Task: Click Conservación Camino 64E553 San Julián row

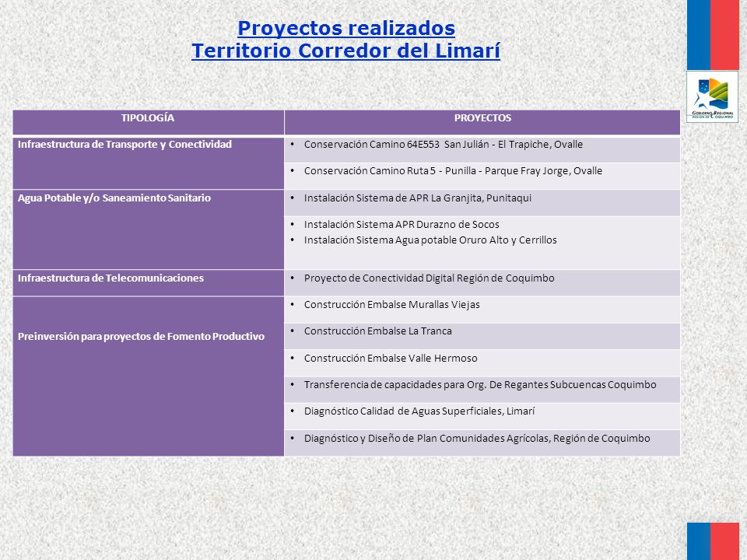Action: [482, 149]
